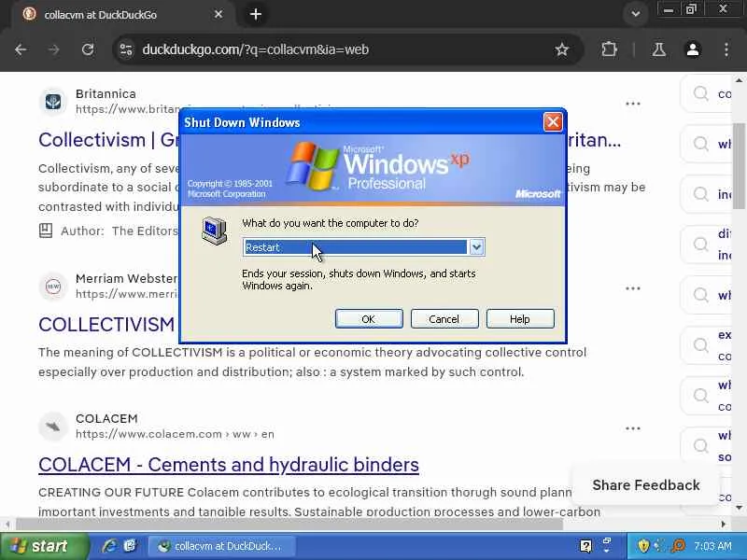Screen dimensions: 747x560
Task: Click the Author label book icon
Action: (x=46, y=231)
